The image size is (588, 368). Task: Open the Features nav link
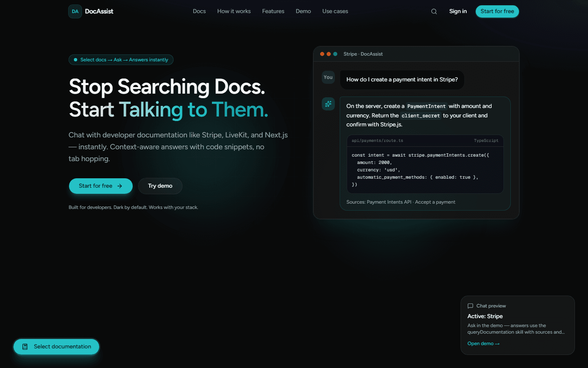[273, 11]
